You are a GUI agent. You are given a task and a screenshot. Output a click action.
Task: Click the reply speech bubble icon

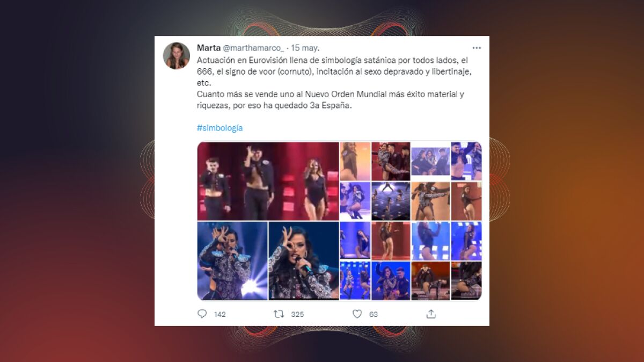coord(202,314)
